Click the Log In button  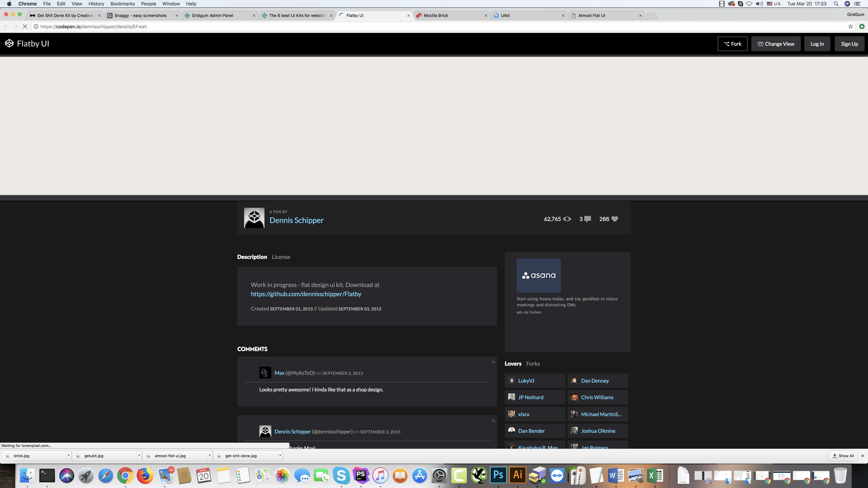click(817, 44)
